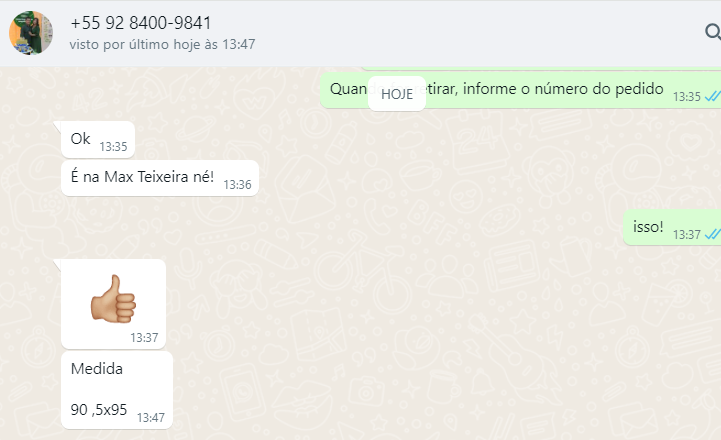Click the 13:47 timestamp on Medida message

[x=150, y=417]
